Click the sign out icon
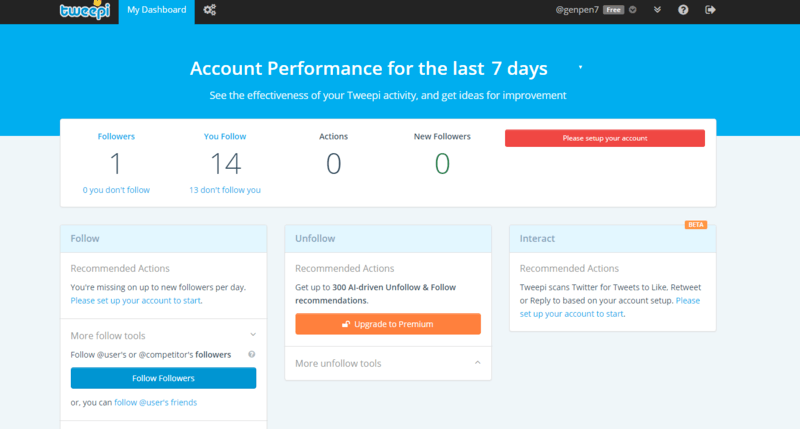This screenshot has width=800, height=429. (711, 10)
